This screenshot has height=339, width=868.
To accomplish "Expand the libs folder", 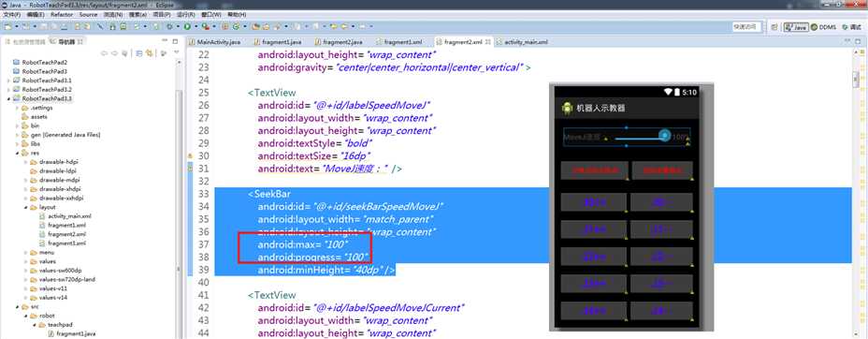I will coord(17,143).
